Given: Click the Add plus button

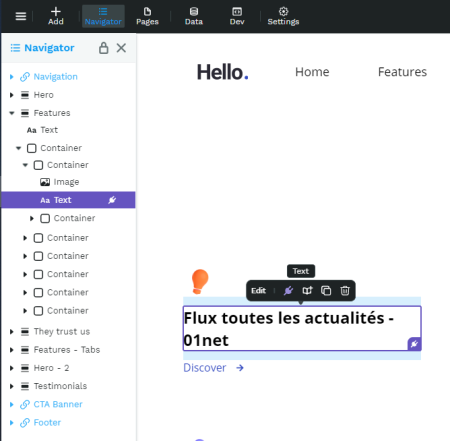Looking at the screenshot, I should coord(56,16).
